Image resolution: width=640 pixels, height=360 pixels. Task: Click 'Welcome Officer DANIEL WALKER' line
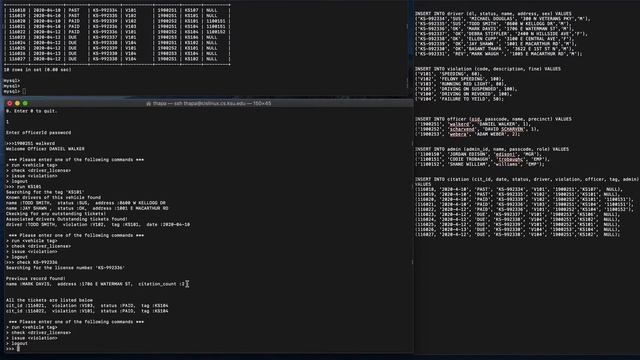(45, 149)
